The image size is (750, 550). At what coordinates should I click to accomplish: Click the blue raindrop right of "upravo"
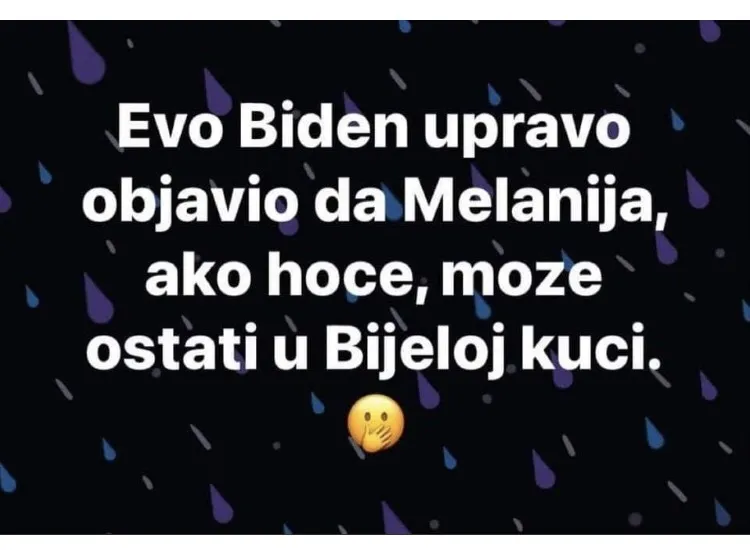pyautogui.click(x=677, y=119)
